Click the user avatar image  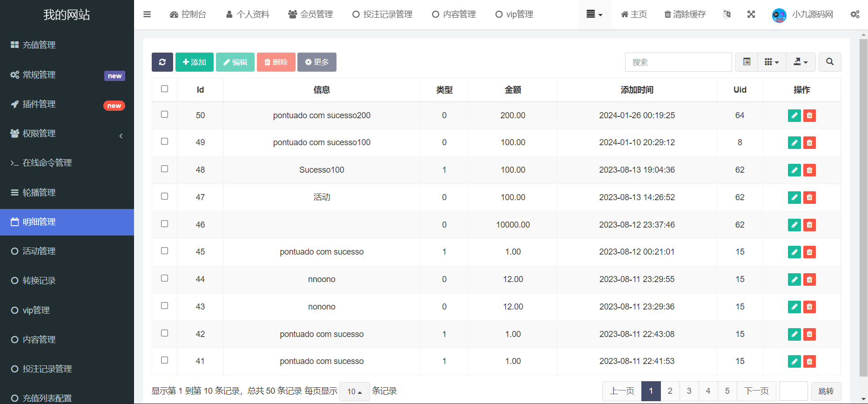click(779, 15)
